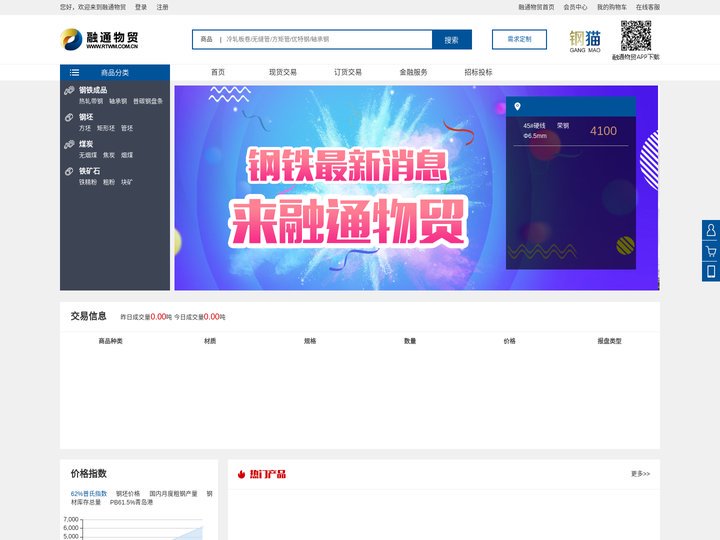Click the 报盘类型 column header
The image size is (720, 540).
(609, 341)
